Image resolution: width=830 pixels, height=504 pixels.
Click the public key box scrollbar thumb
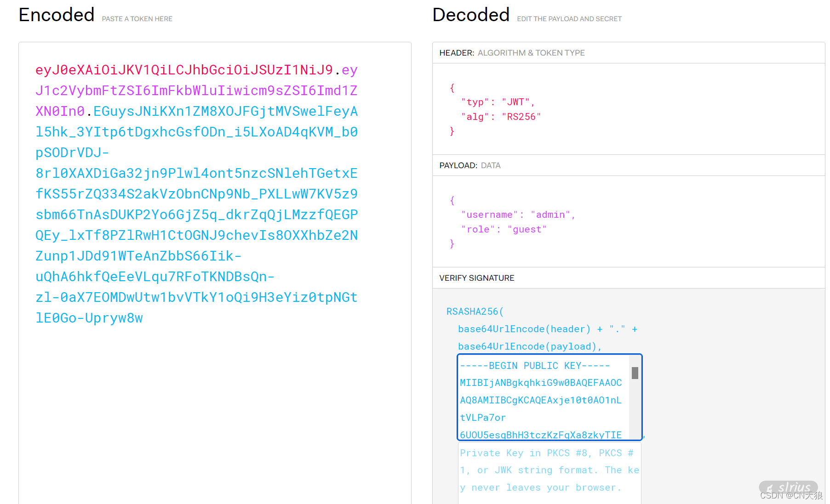[x=635, y=373]
